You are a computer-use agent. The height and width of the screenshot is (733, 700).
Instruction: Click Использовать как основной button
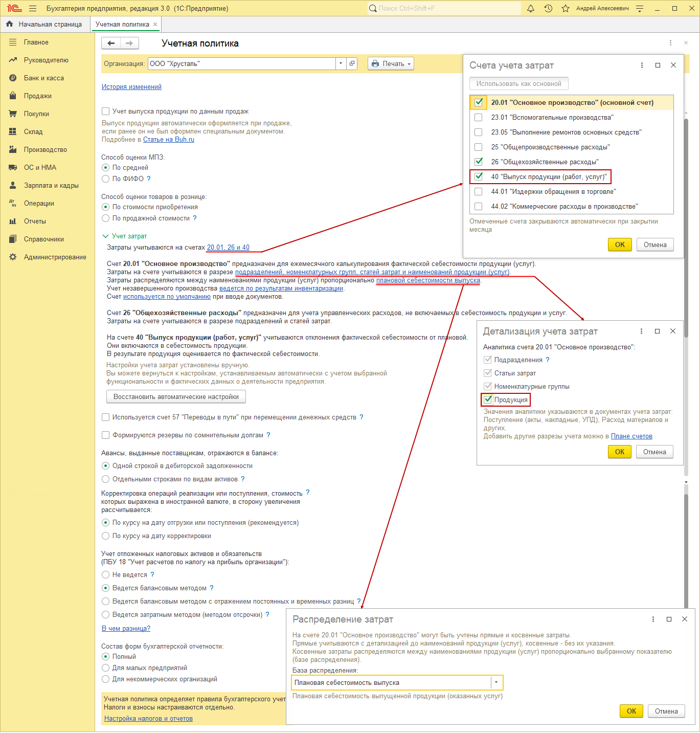518,84
